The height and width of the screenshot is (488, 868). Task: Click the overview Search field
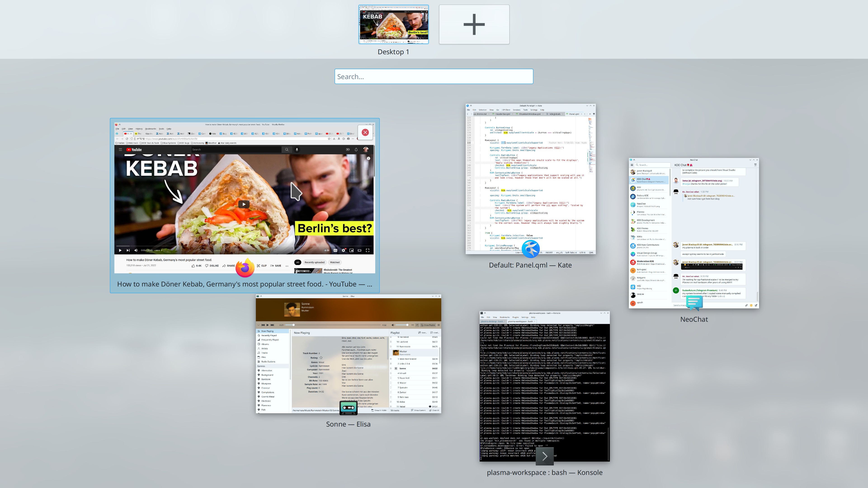pyautogui.click(x=434, y=76)
